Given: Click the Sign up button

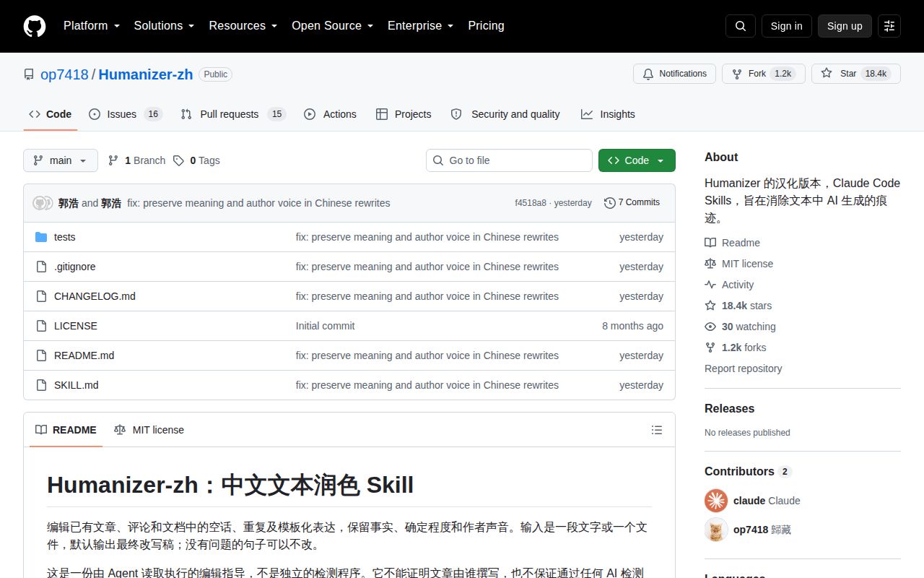Looking at the screenshot, I should pyautogui.click(x=845, y=26).
